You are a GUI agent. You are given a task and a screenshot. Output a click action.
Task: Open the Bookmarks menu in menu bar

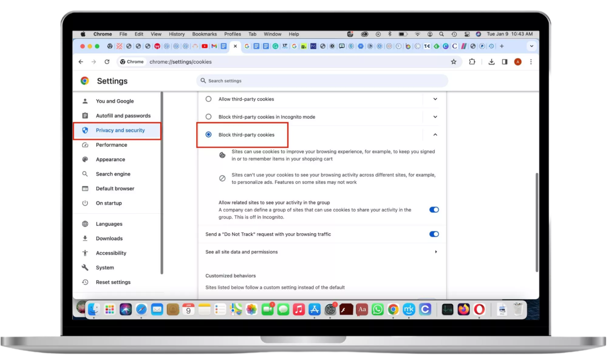[204, 34]
